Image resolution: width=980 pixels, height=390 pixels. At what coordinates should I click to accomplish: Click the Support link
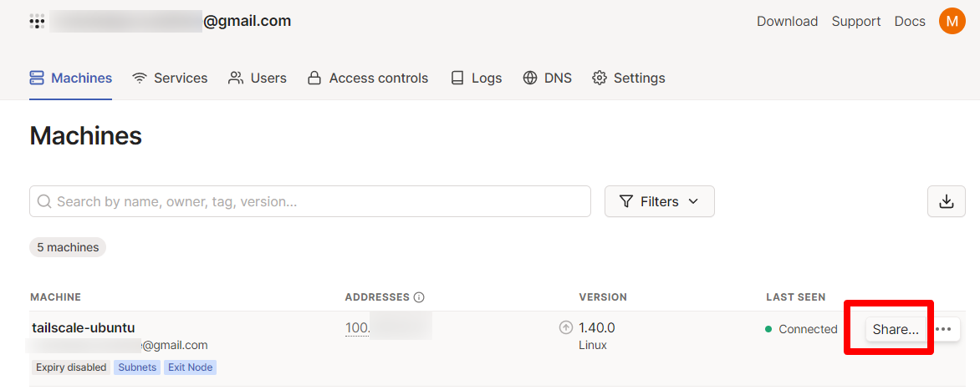(x=855, y=22)
